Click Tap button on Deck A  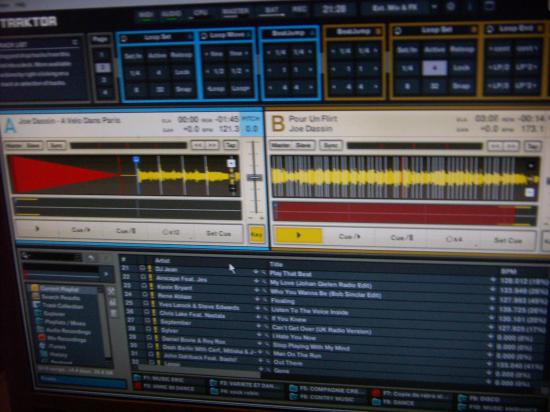coord(230,145)
